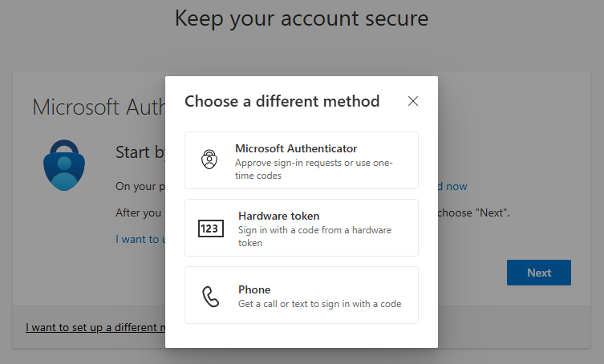Click the 'Download now' link fragment

tap(452, 186)
